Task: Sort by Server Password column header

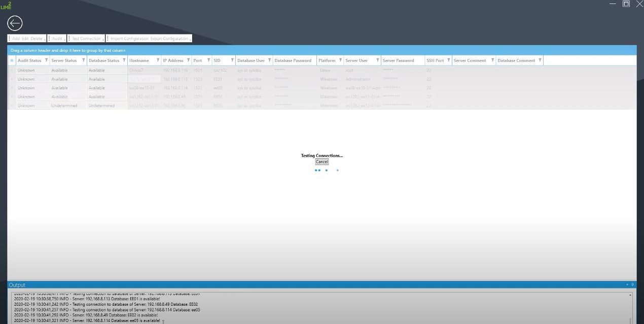Action: pyautogui.click(x=398, y=60)
